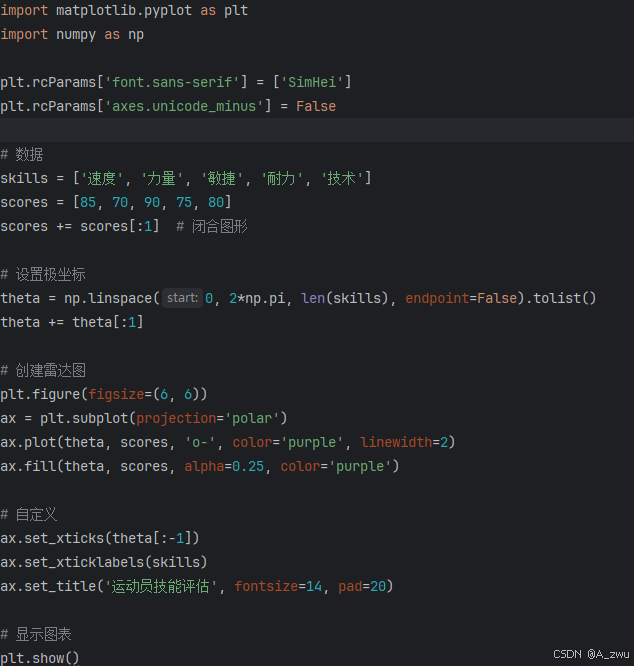Click 'fontsize=14' argument
The image size is (634, 666).
tap(278, 587)
